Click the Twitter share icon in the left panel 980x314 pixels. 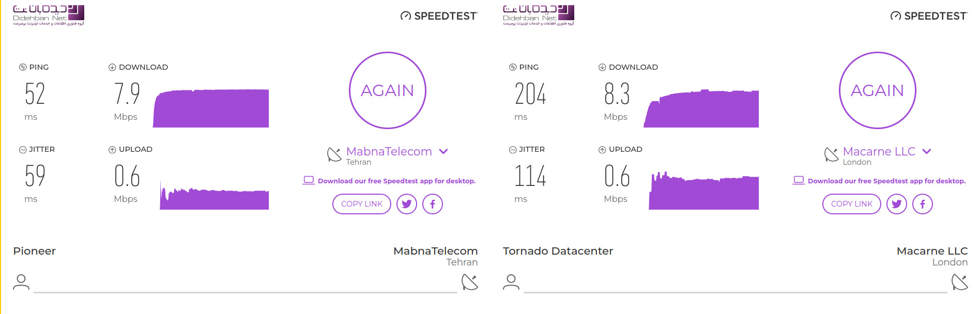[407, 204]
